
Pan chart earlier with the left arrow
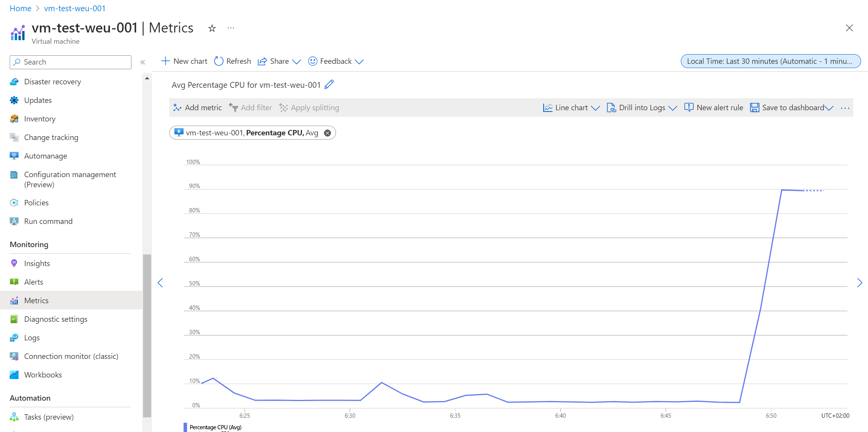pyautogui.click(x=160, y=283)
